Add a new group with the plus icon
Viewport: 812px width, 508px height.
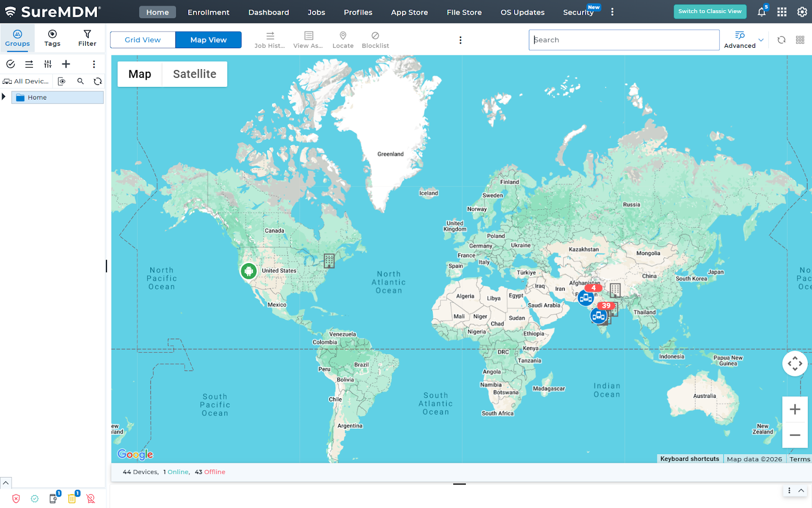click(x=66, y=64)
